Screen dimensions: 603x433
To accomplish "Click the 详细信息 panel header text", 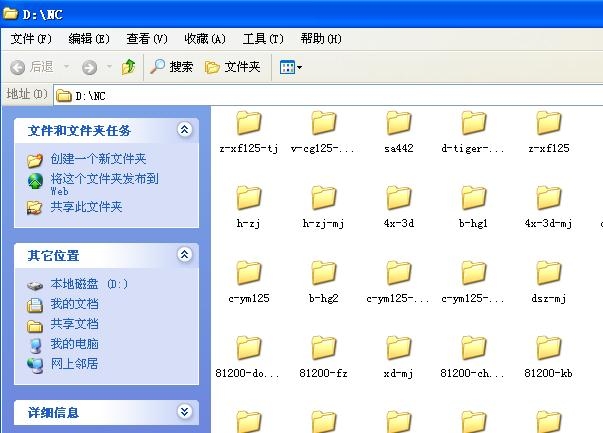I will 53,413.
